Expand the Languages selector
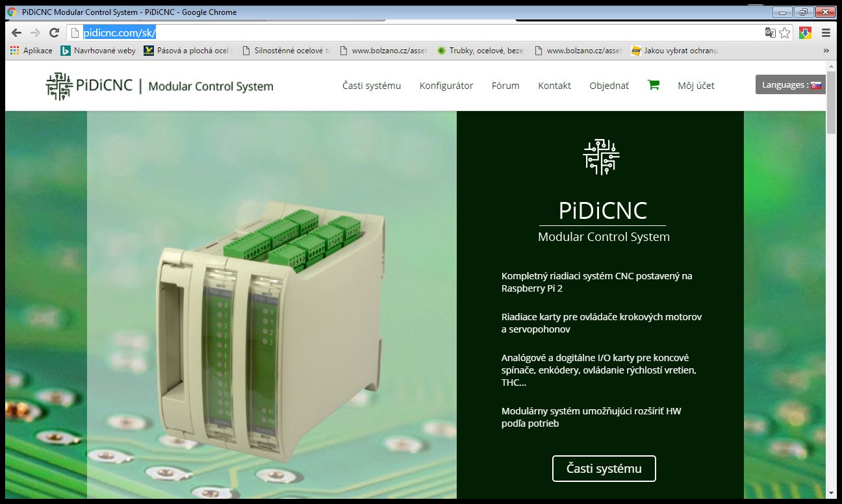This screenshot has height=504, width=842. 790,85
